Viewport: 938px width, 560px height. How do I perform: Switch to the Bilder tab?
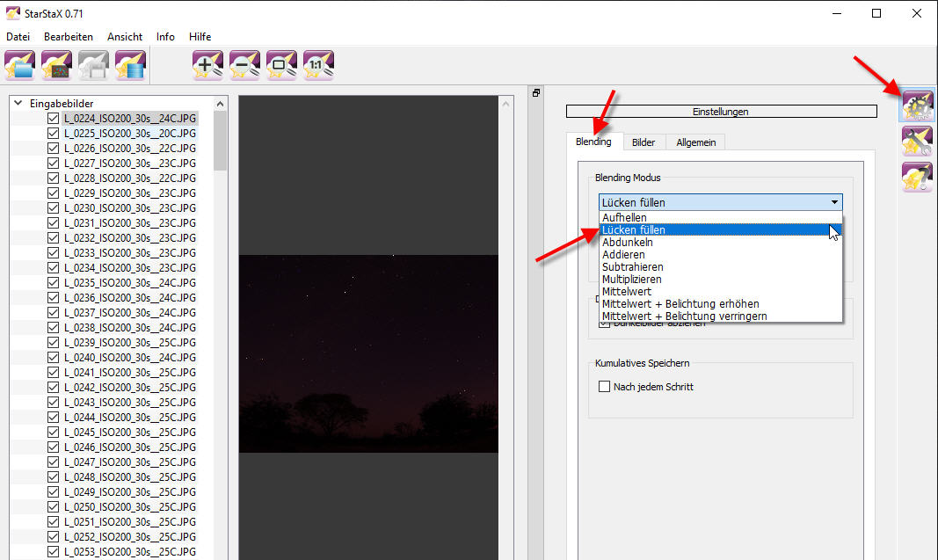pos(644,142)
